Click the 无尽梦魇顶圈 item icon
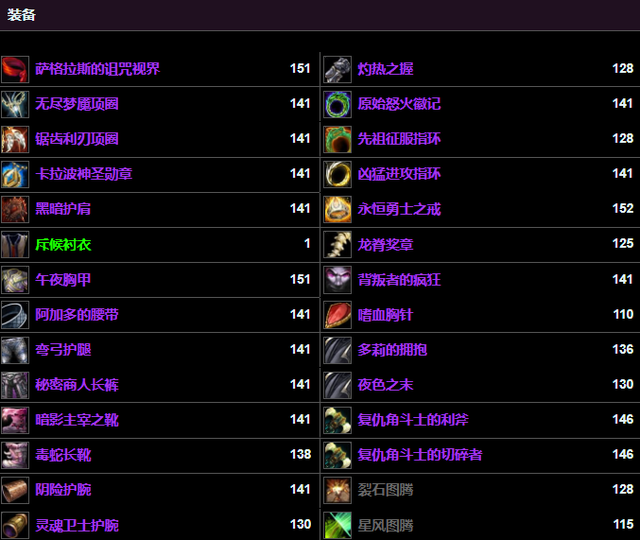Viewport: 640px width, 540px height. (x=15, y=104)
